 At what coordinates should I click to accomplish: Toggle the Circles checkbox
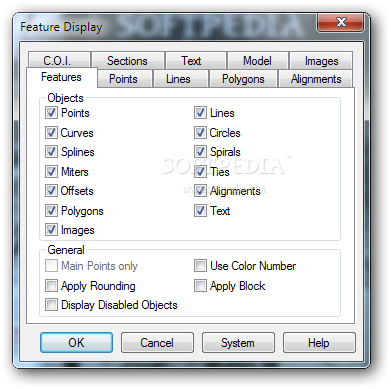click(x=200, y=133)
